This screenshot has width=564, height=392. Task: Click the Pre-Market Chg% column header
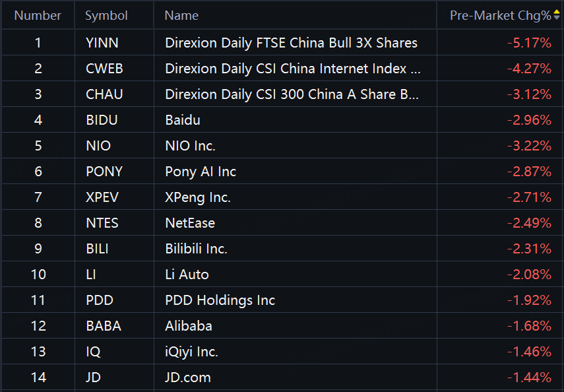[x=500, y=15]
